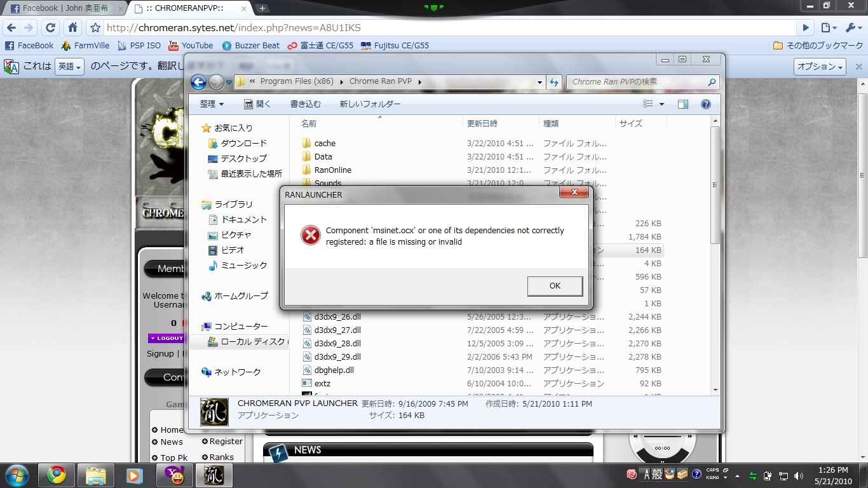The width and height of the screenshot is (868, 488).
Task: Toggle the Explorer preview pane icon
Action: coord(683,104)
